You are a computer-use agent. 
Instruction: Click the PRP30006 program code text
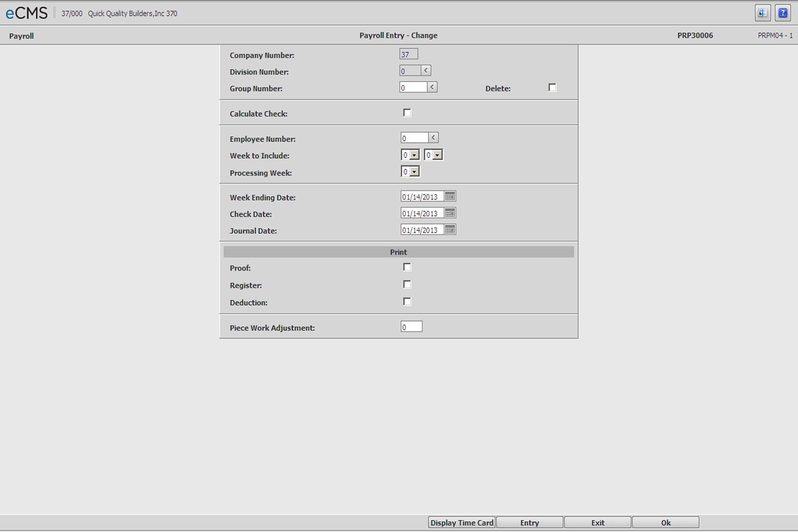point(695,35)
